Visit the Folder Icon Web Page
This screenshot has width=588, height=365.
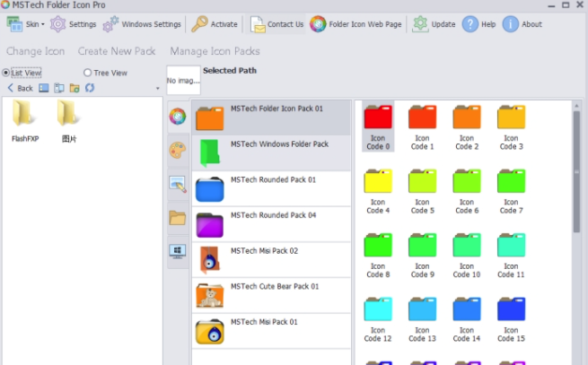[x=355, y=24]
